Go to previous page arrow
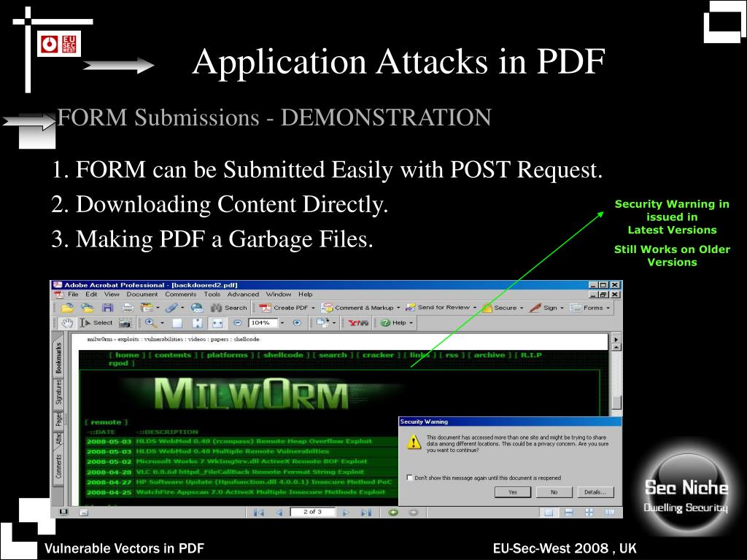 (x=279, y=513)
